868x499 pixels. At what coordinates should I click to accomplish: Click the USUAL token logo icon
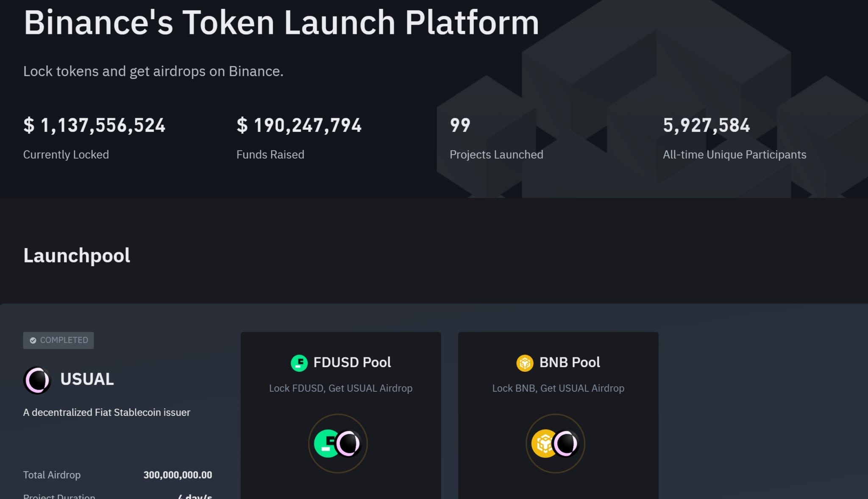[37, 380]
